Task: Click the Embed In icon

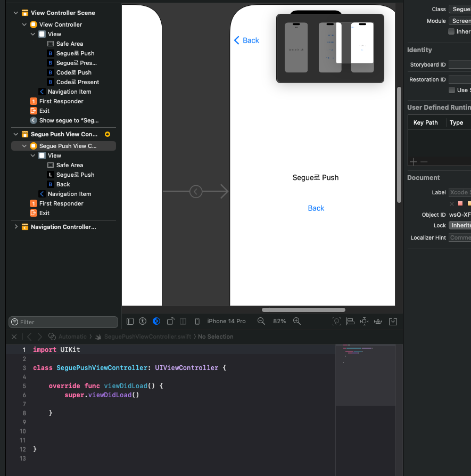Action: (x=393, y=321)
